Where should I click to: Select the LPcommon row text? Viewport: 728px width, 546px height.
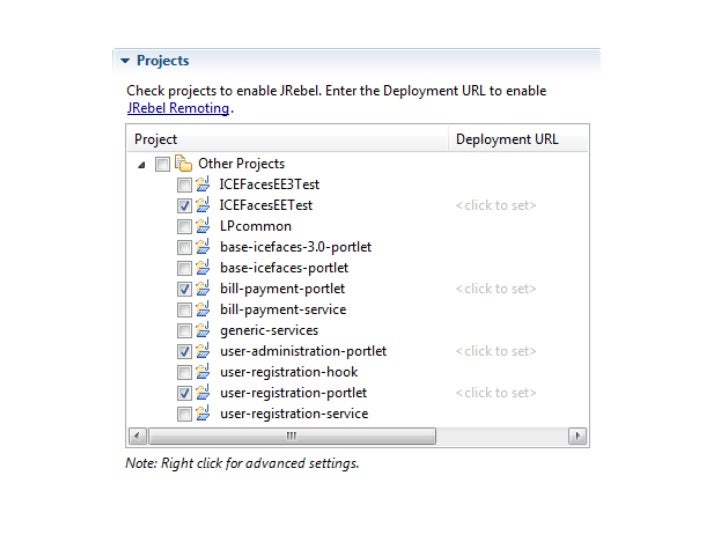256,226
